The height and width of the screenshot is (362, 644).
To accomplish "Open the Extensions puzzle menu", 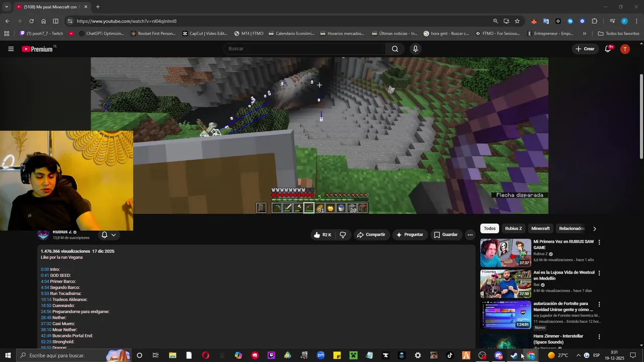I will [595, 21].
